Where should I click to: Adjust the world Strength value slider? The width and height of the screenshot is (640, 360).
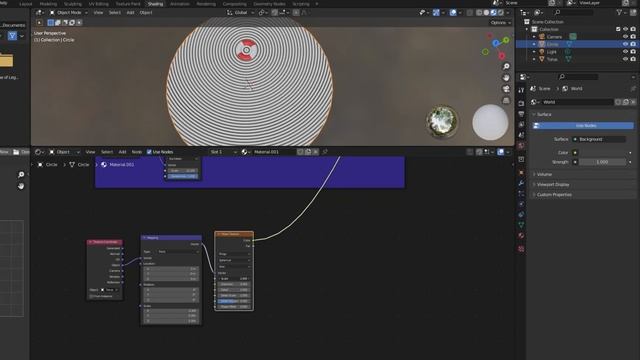coord(602,162)
